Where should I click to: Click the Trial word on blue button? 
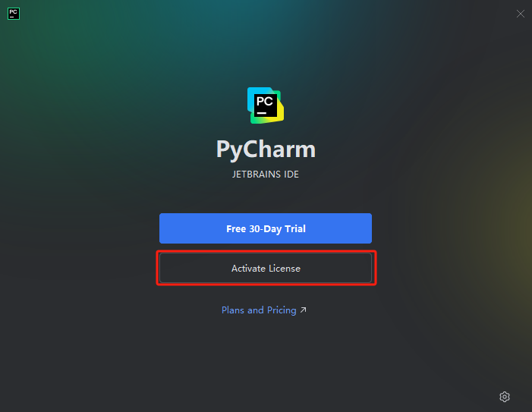pos(295,228)
